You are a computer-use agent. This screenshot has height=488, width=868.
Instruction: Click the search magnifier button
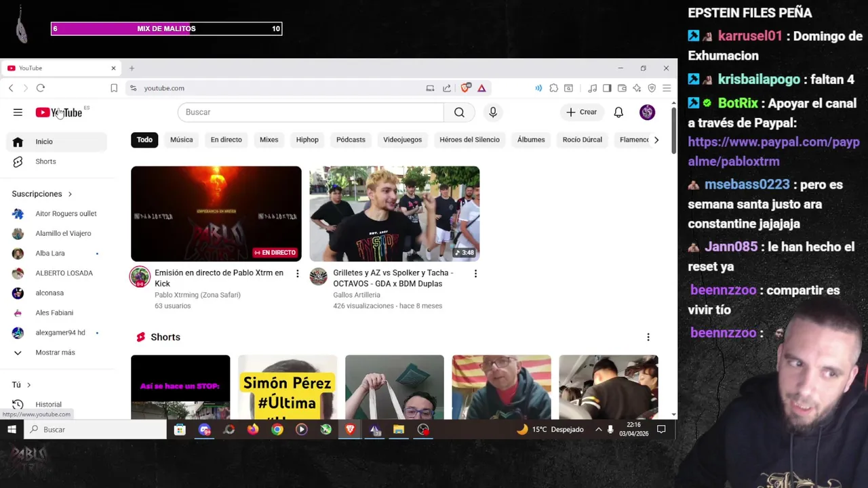point(459,113)
